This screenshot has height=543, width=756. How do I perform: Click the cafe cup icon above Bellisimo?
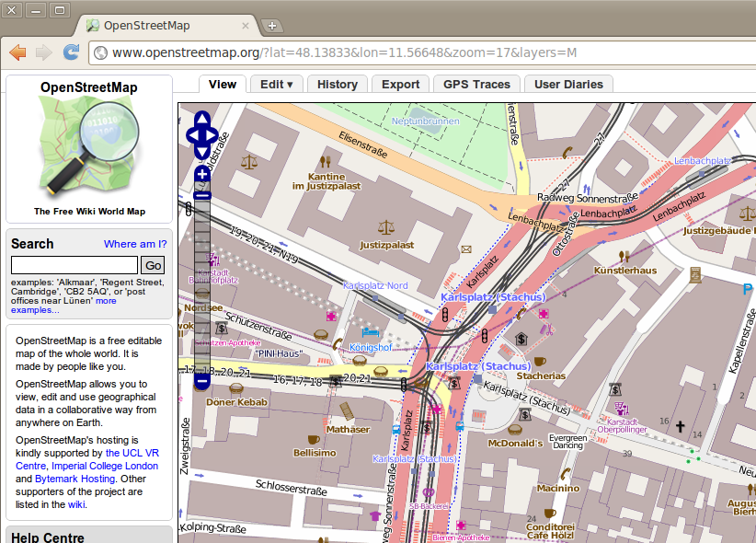(x=314, y=439)
